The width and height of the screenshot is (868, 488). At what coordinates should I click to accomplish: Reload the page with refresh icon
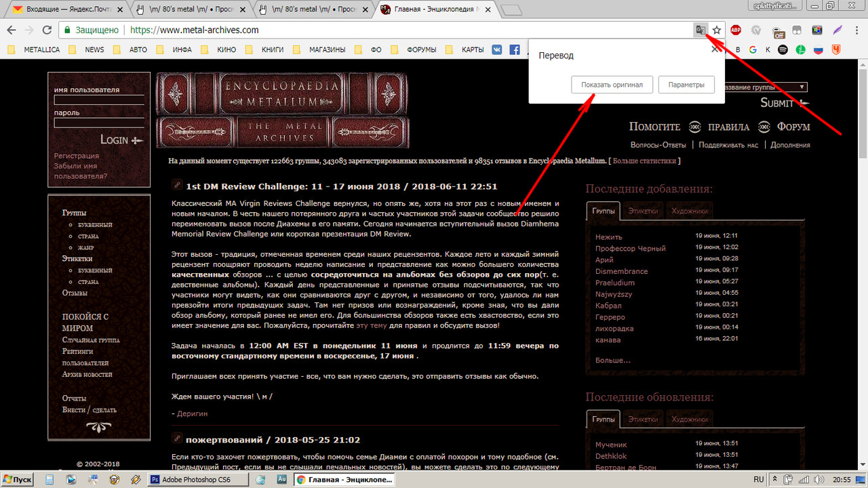click(47, 30)
